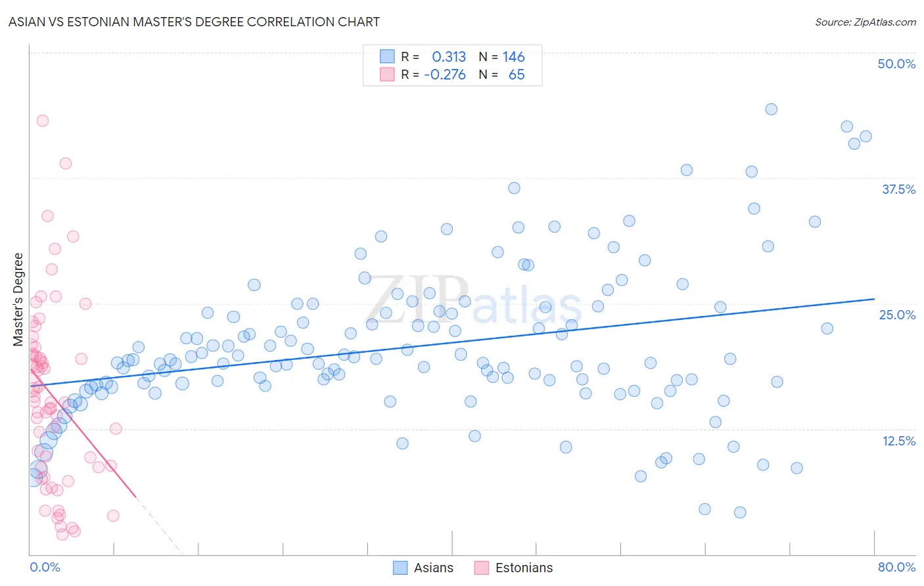Click the N = 146 statistic text
The width and height of the screenshot is (924, 586).
(501, 56)
